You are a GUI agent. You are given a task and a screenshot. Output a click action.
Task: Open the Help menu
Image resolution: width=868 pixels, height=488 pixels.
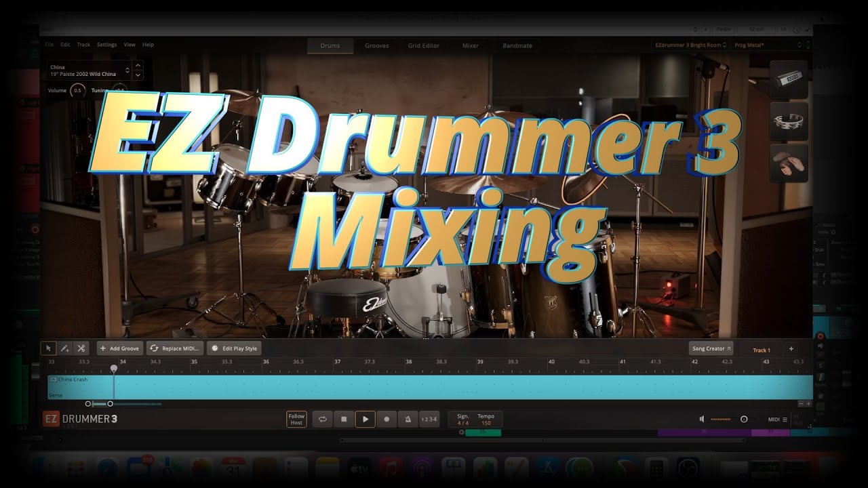coord(148,45)
